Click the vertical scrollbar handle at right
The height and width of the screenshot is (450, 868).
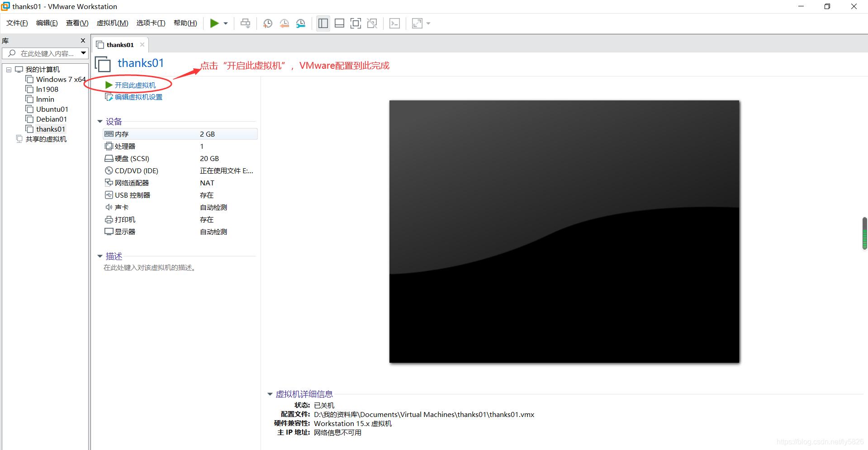click(x=865, y=233)
